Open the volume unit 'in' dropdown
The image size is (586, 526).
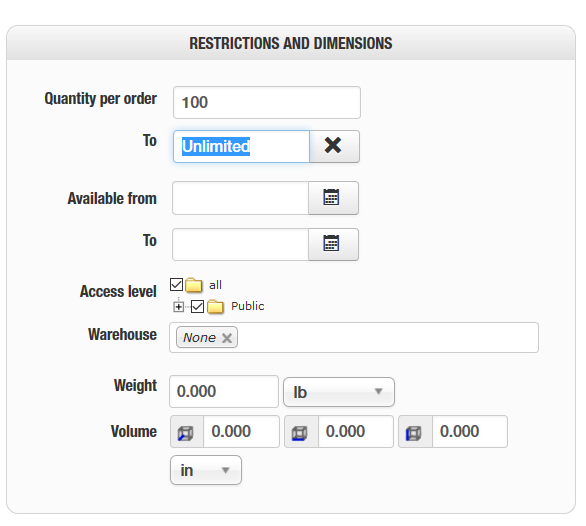206,470
